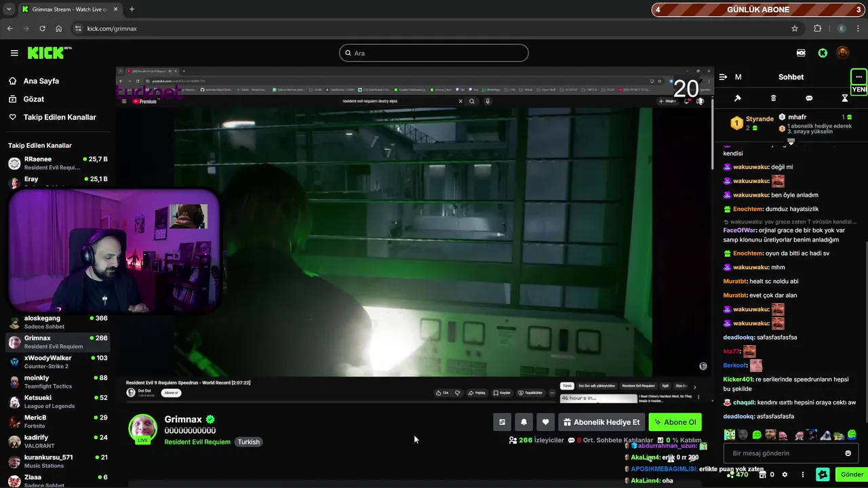The image size is (868, 488).
Task: Open Eray followed channel
Action: (58, 182)
